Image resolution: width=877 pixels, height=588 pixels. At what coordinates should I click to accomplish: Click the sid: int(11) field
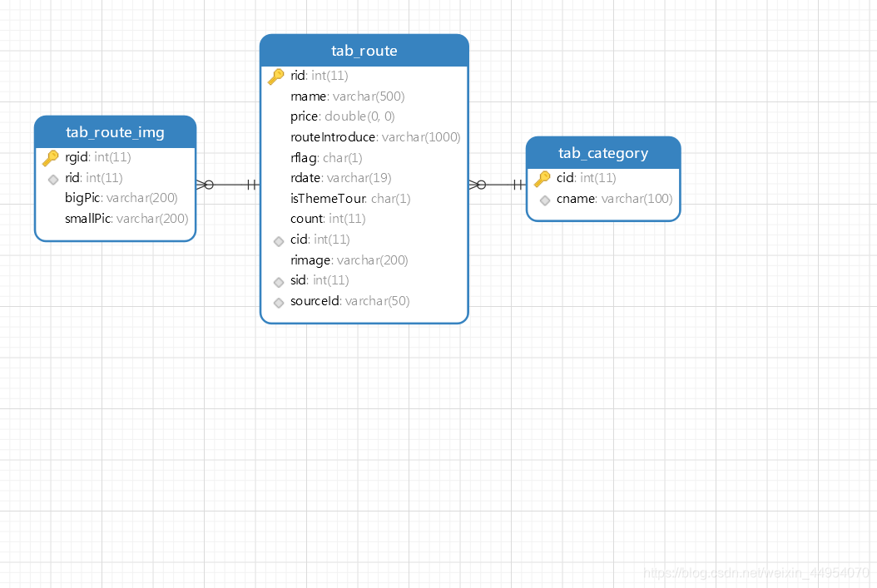coord(320,280)
